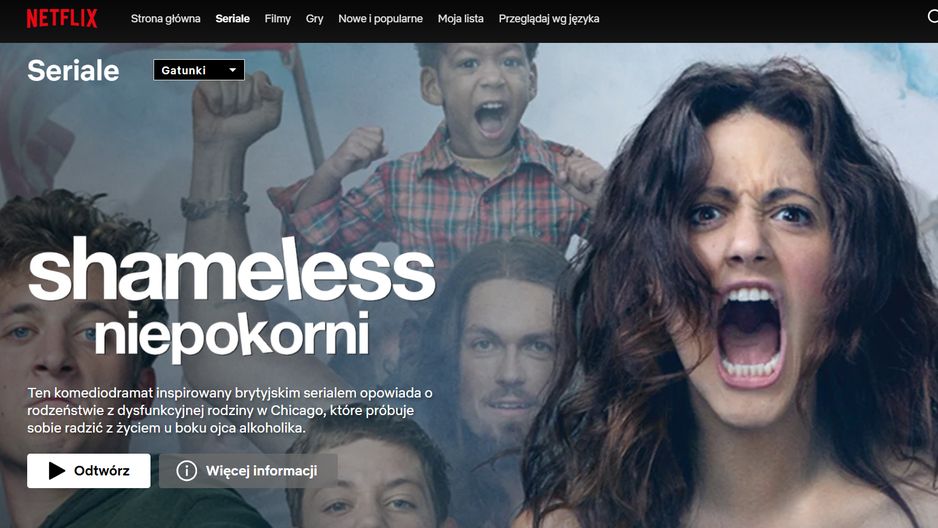This screenshot has height=528, width=938.
Task: Click the Netflix logo
Action: coord(62,19)
